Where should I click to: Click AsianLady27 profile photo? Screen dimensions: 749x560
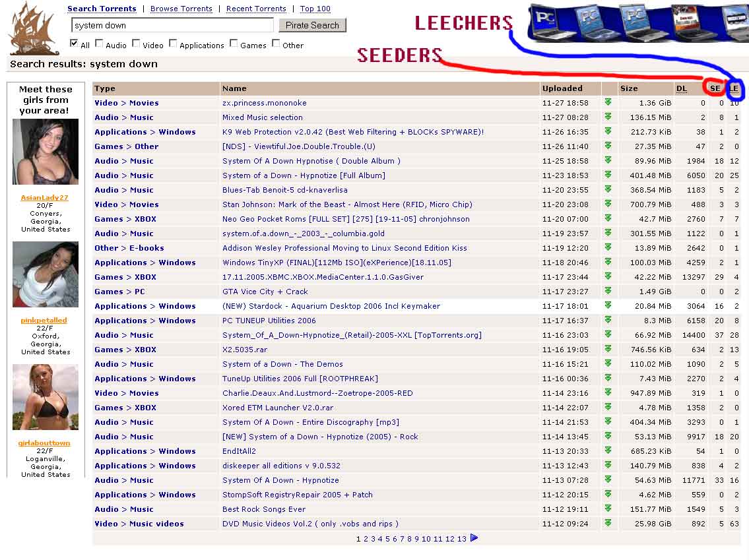[46, 152]
